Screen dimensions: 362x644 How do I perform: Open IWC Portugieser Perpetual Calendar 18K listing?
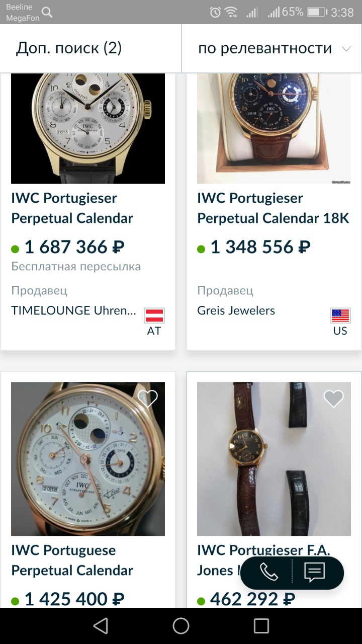pos(273,208)
